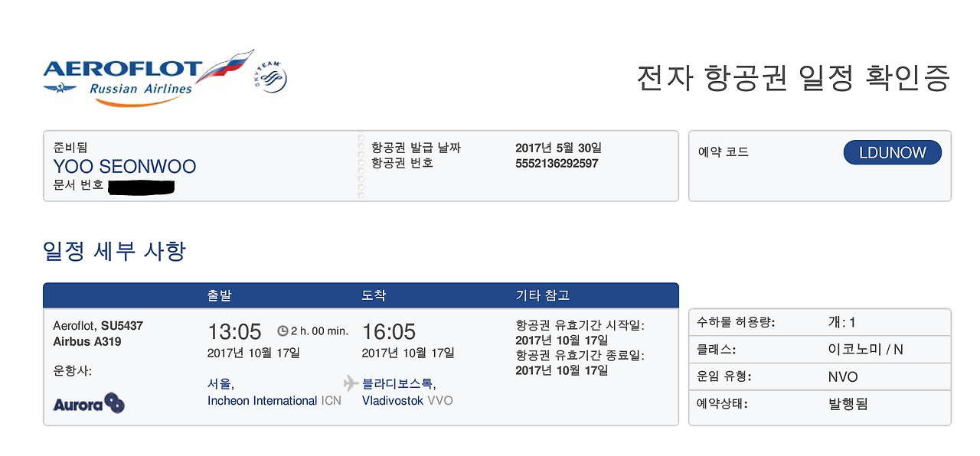
Task: Open the 블라디보스톡 arrival city link
Action: (399, 384)
